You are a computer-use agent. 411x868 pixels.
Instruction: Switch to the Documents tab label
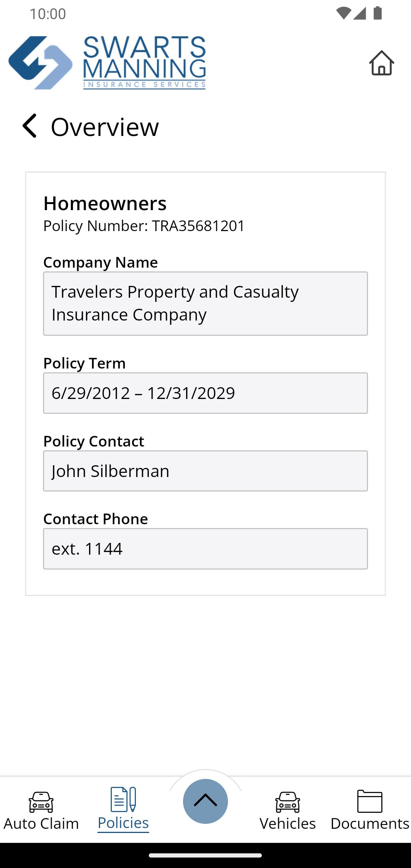(x=370, y=823)
